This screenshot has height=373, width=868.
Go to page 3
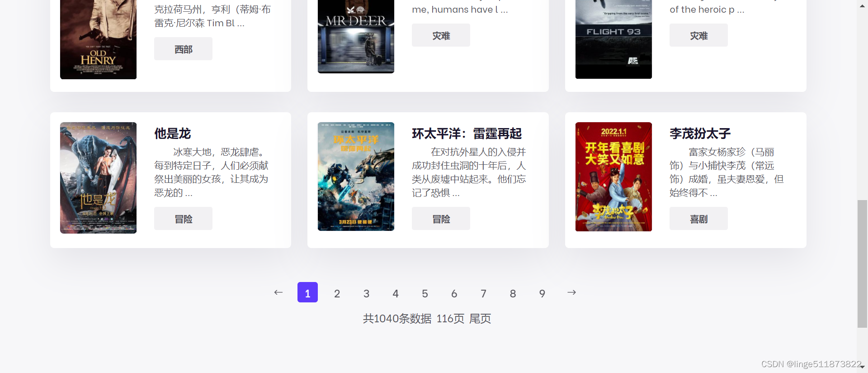pos(366,293)
